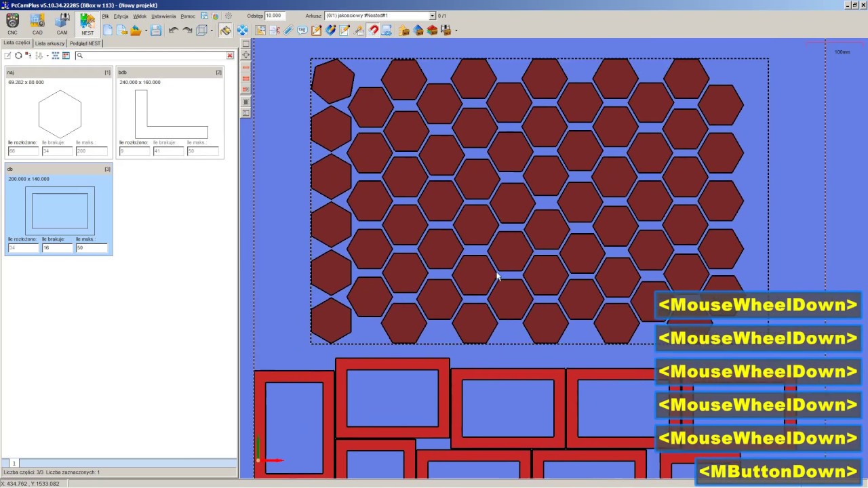Screen dimensions: 868x488
Task: Select the magnet snap tool
Action: 373,30
